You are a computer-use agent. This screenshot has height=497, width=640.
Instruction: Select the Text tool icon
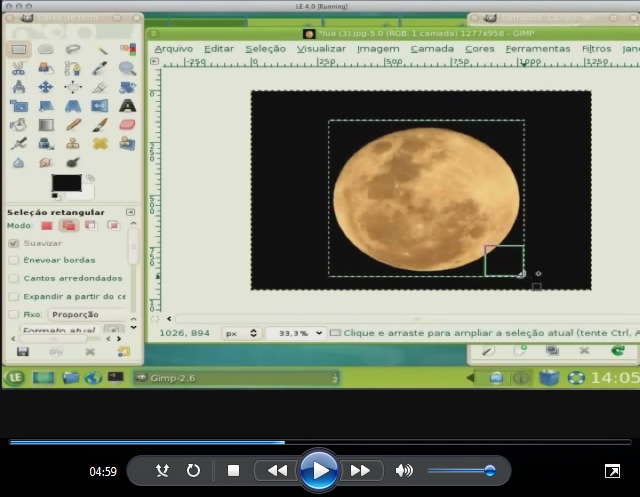(127, 106)
